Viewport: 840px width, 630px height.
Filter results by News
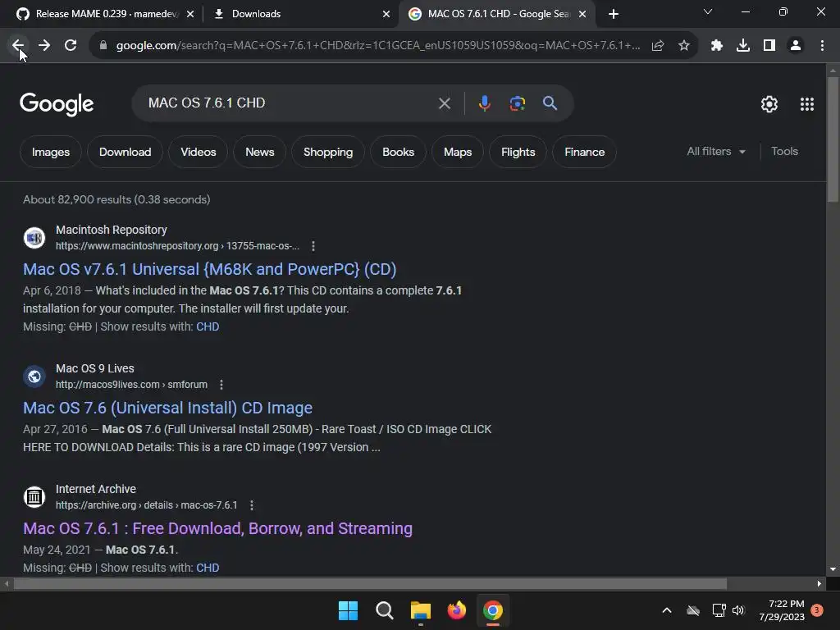coord(260,152)
